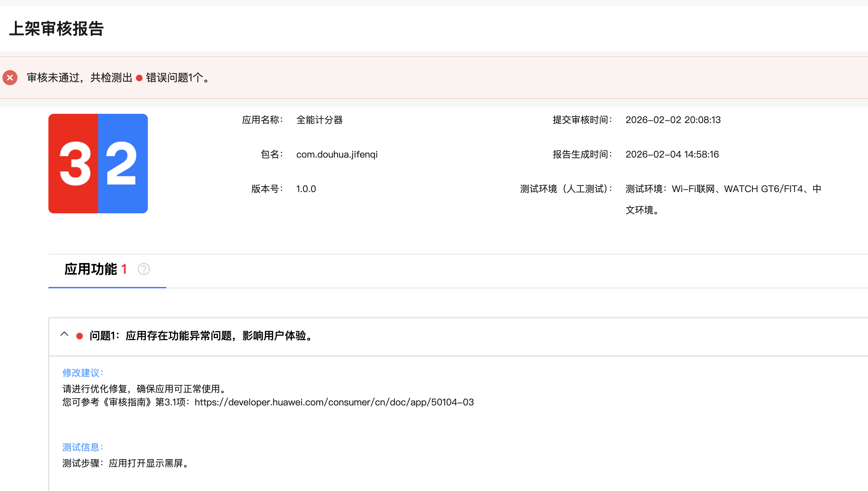Click report time 2026-02-04 14:58:16

pyautogui.click(x=672, y=155)
